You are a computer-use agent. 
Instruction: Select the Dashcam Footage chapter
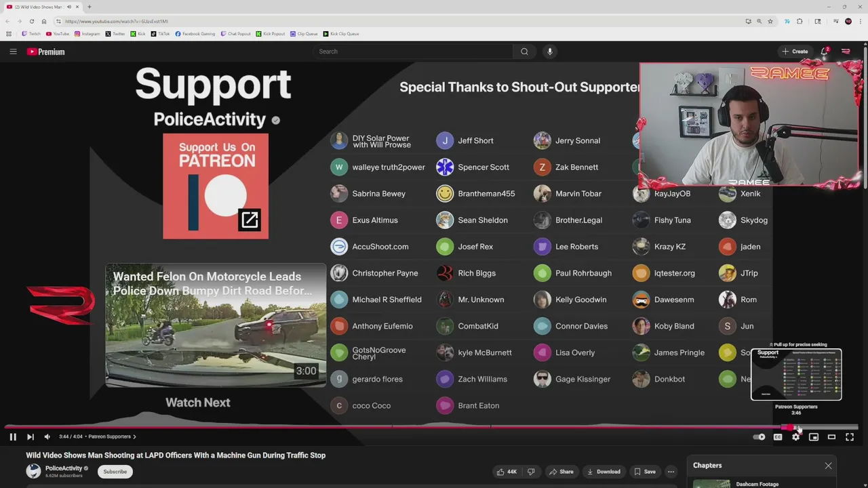pos(757,484)
